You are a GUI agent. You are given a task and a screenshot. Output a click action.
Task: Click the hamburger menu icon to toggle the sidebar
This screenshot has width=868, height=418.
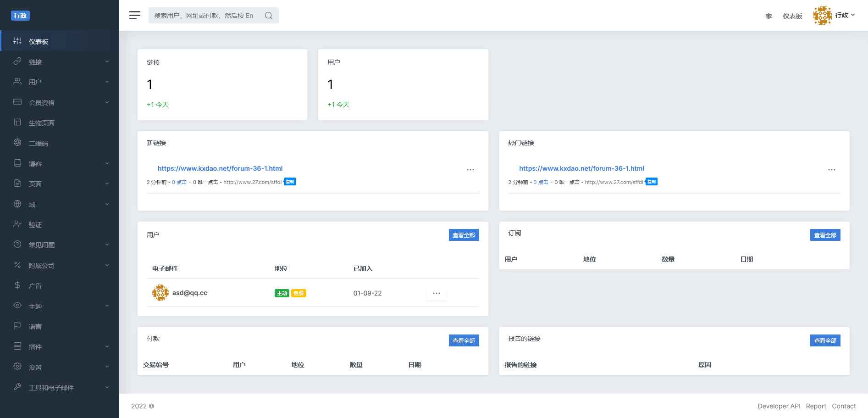pos(135,15)
